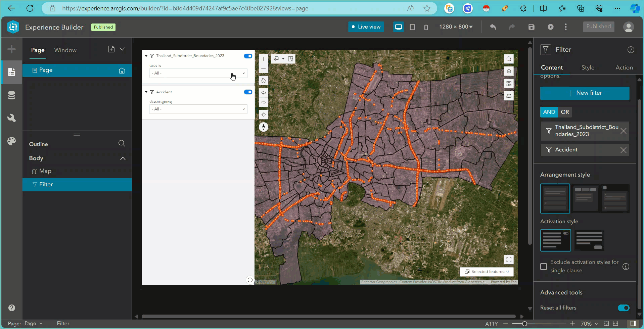Viewport: 644px width, 329px height.
Task: Open the Window tab
Action: tap(65, 50)
